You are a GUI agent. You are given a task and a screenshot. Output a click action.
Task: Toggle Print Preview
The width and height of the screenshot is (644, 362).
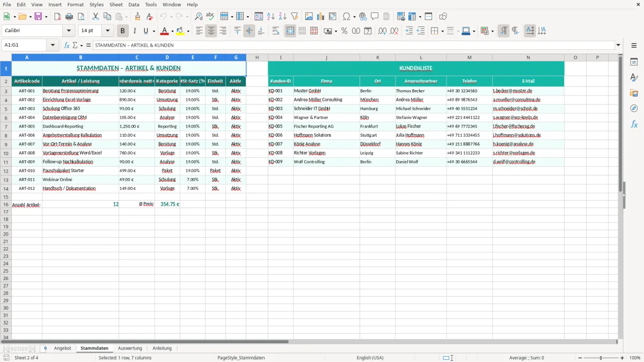(80, 17)
